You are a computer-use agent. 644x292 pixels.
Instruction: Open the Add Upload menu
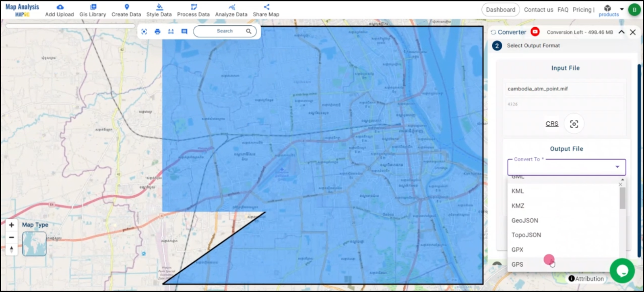(60, 10)
